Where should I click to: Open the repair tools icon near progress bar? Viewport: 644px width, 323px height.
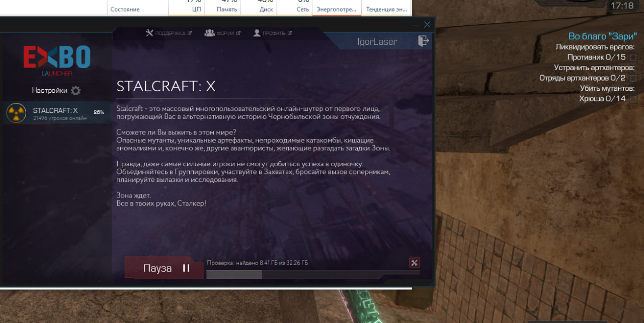tap(414, 262)
